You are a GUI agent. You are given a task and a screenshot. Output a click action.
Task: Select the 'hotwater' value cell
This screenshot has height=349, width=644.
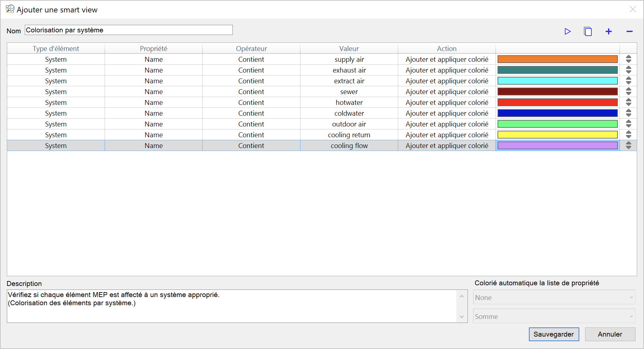[x=349, y=102]
